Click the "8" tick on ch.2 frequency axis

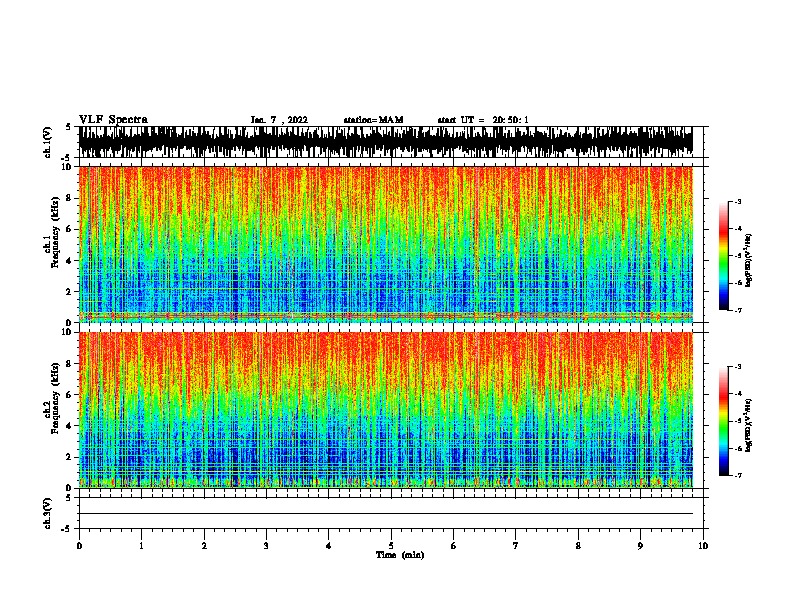click(71, 364)
